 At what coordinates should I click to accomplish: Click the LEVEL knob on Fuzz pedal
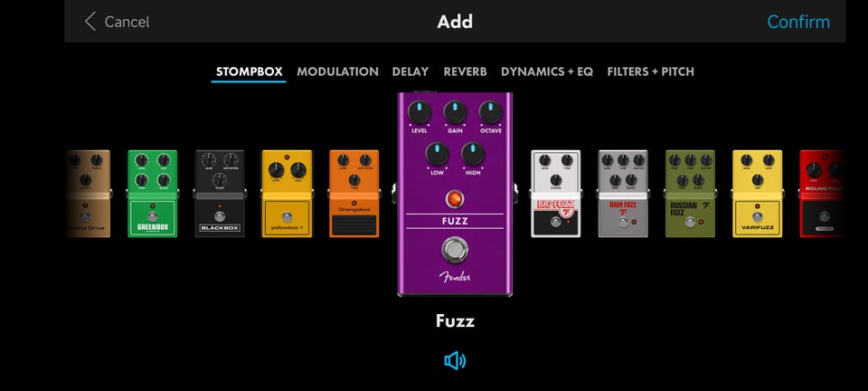coord(419,112)
